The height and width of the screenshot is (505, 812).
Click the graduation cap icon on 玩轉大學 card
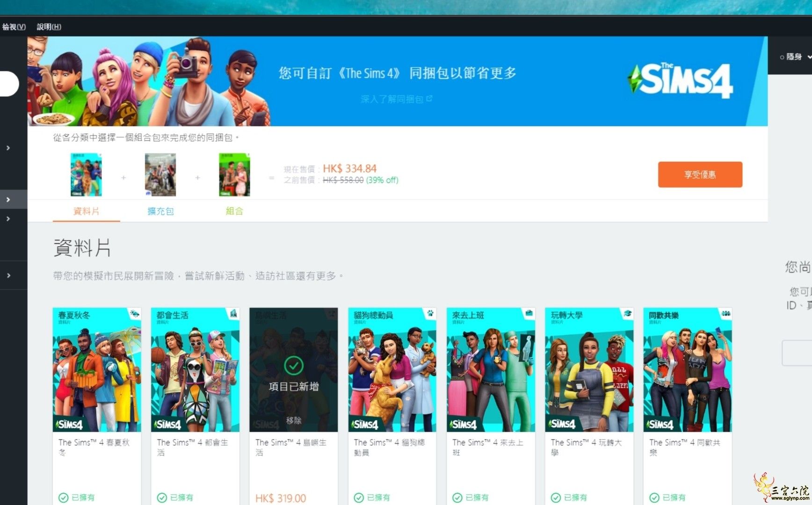click(627, 313)
